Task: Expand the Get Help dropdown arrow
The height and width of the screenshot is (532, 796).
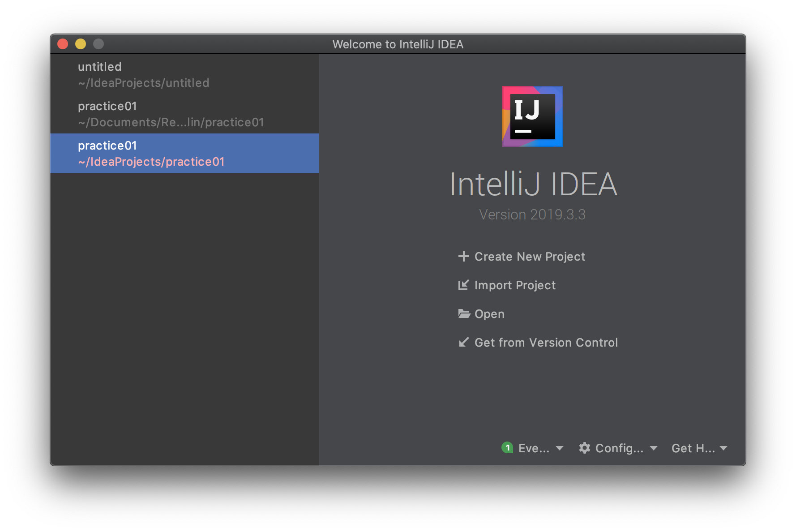Action: click(x=723, y=448)
